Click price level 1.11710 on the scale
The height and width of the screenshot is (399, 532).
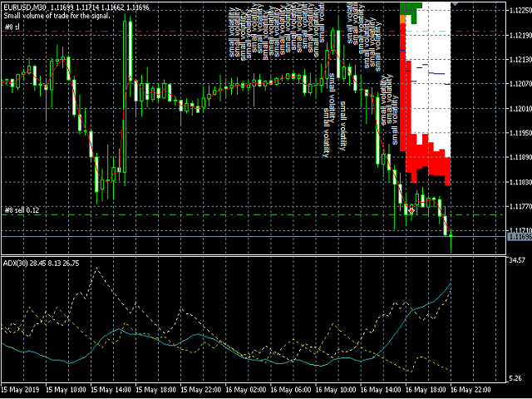[x=520, y=231]
